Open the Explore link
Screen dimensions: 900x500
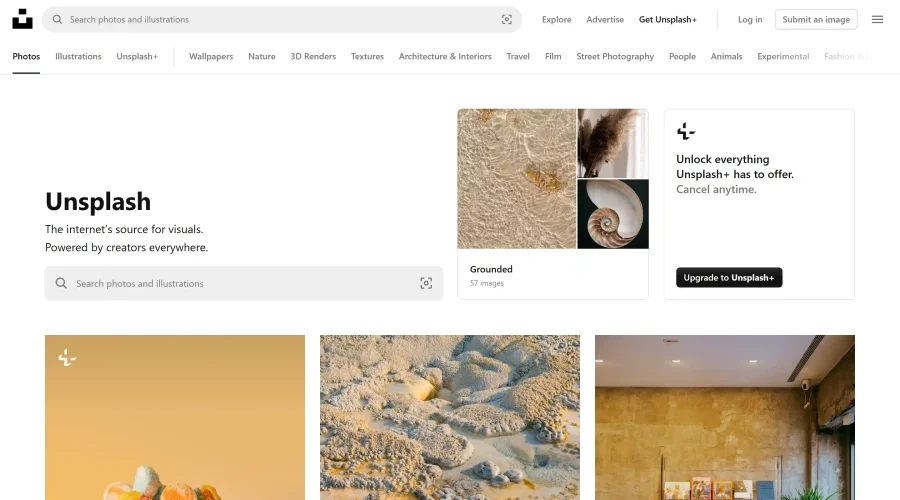pyautogui.click(x=556, y=20)
